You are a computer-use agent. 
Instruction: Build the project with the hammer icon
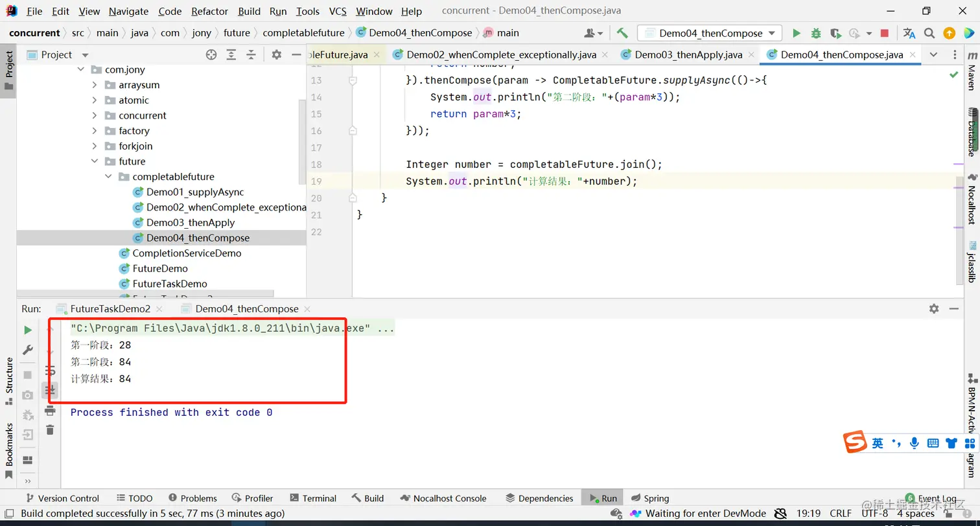pyautogui.click(x=622, y=33)
